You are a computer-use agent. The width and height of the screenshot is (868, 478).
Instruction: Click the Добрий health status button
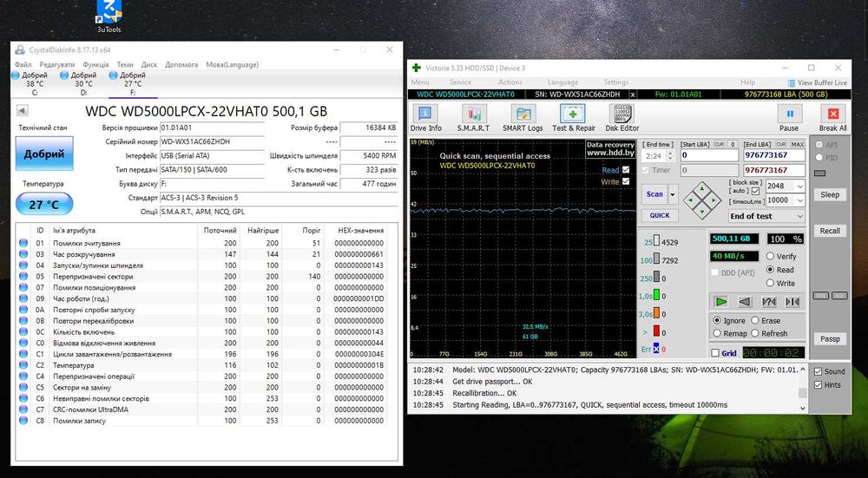[44, 154]
